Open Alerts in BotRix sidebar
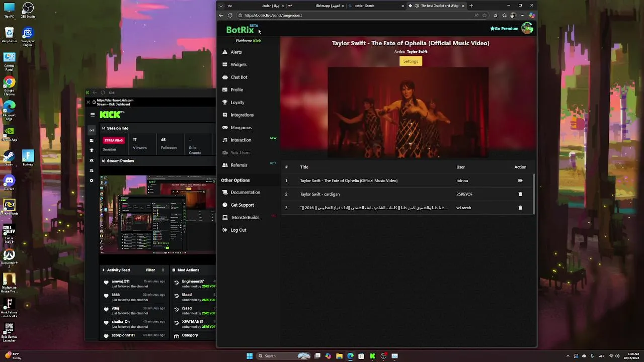This screenshot has height=362, width=644. point(236,52)
